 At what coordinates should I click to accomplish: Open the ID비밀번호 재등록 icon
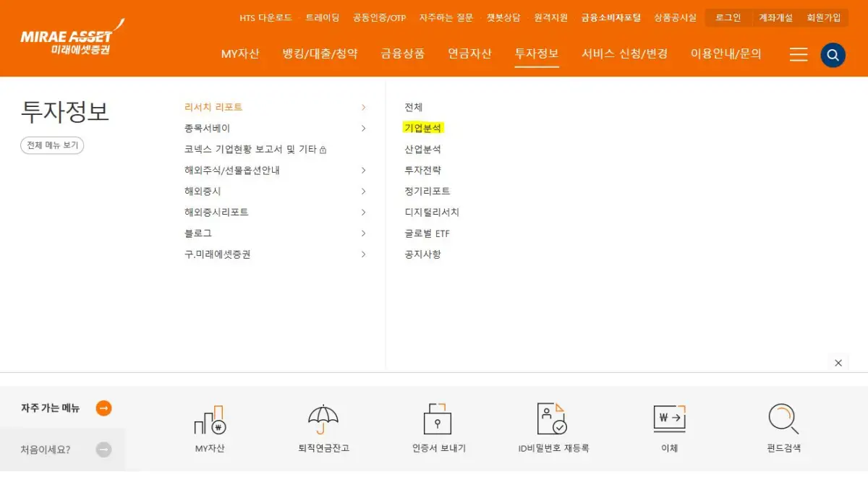pyautogui.click(x=552, y=419)
